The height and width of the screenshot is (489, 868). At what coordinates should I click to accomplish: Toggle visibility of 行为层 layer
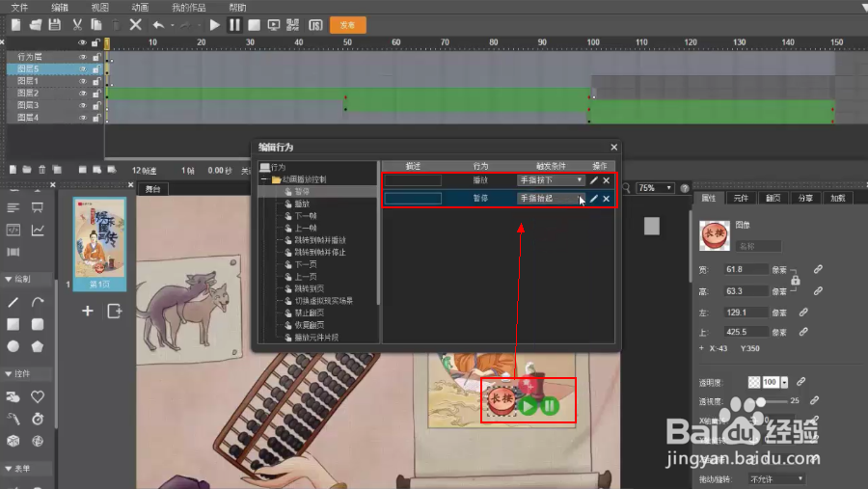coord(83,57)
